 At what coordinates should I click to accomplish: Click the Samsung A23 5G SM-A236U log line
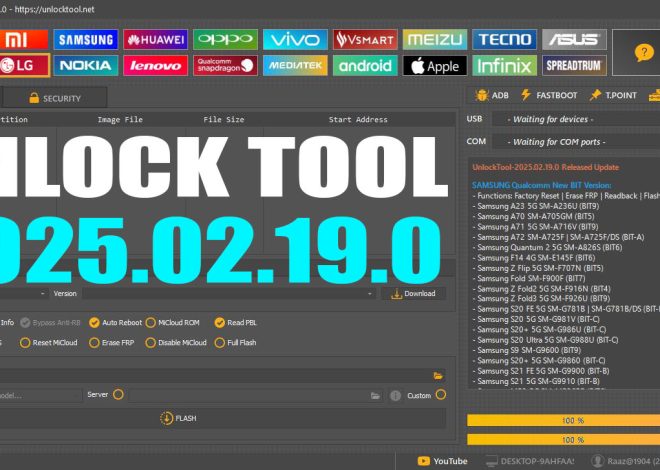536,206
